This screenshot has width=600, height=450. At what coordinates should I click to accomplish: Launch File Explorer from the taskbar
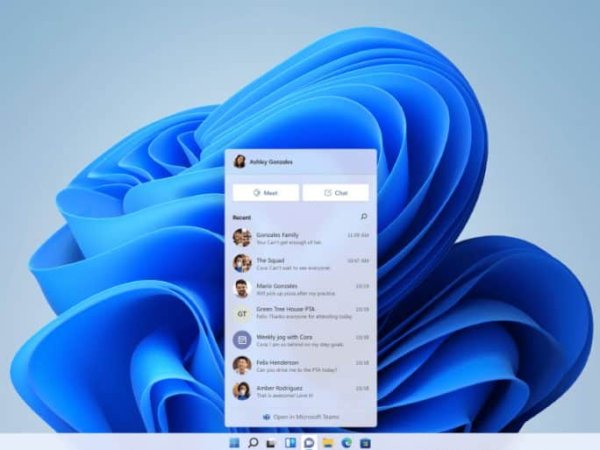pos(327,441)
